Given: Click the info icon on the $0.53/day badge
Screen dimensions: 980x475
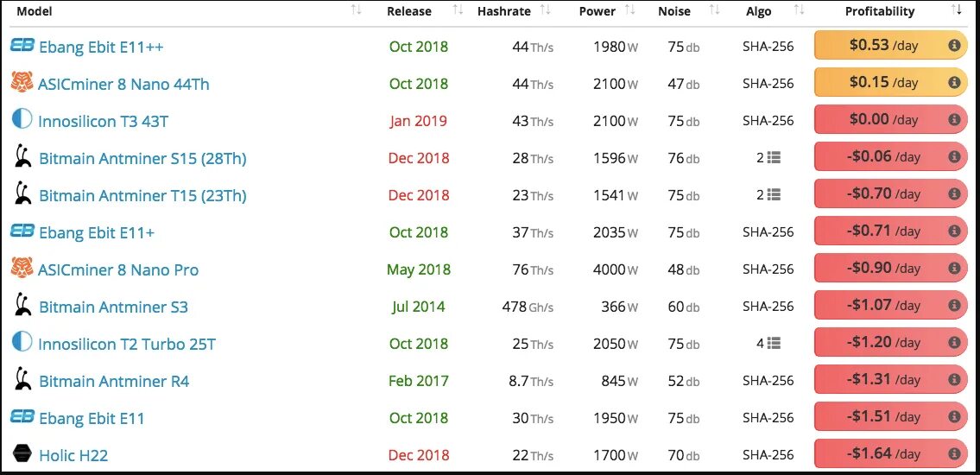Looking at the screenshot, I should [954, 46].
